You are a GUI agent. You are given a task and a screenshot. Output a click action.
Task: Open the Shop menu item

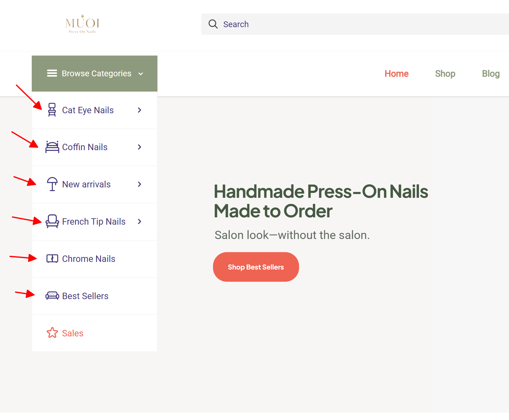coord(445,74)
